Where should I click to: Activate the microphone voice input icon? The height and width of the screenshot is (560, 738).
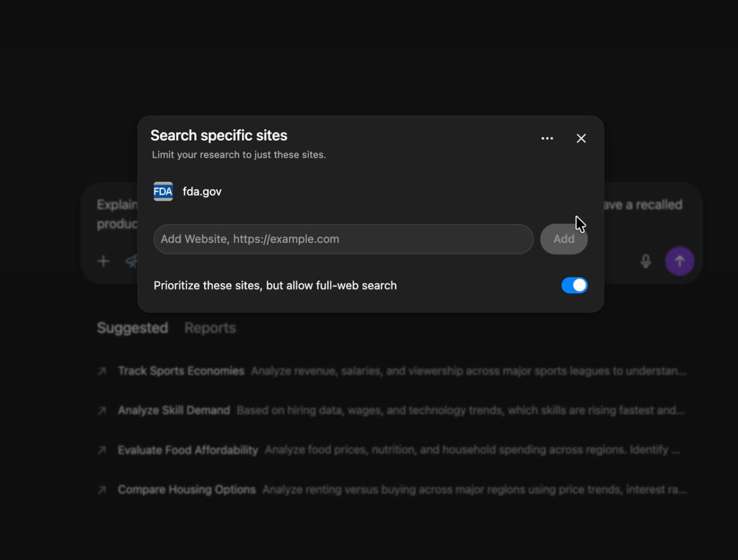click(646, 261)
